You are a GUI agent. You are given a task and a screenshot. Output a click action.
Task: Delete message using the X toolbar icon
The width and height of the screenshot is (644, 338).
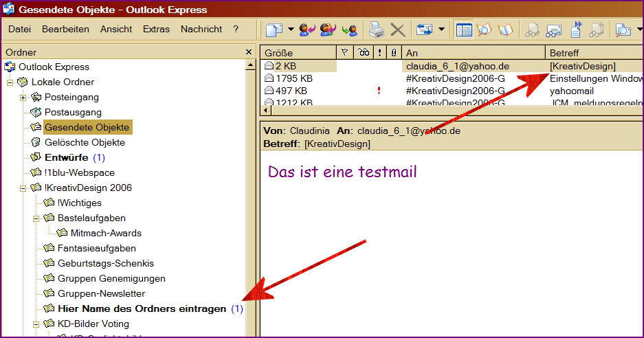(x=397, y=30)
